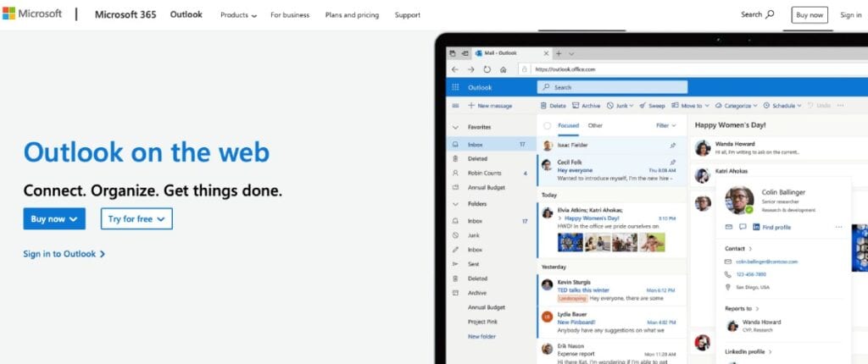868x364 pixels.
Task: Click Delete in the Outlook toolbar
Action: (x=553, y=106)
